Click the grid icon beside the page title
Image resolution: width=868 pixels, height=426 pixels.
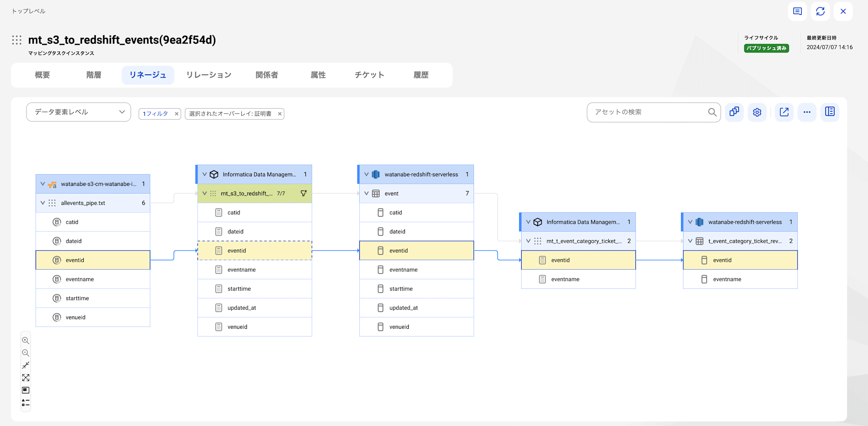pyautogui.click(x=16, y=40)
